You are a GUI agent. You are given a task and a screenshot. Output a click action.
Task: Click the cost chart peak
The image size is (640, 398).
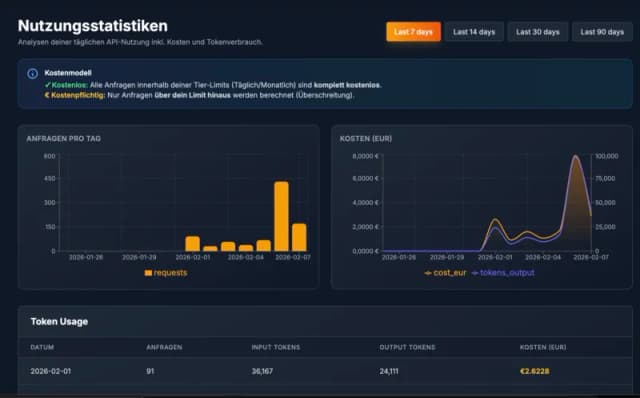click(x=576, y=156)
